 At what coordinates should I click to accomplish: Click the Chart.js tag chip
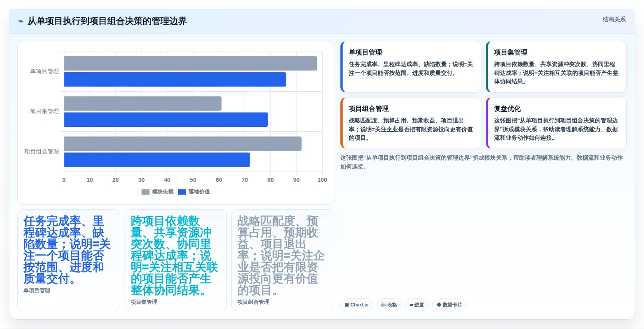pos(357,305)
